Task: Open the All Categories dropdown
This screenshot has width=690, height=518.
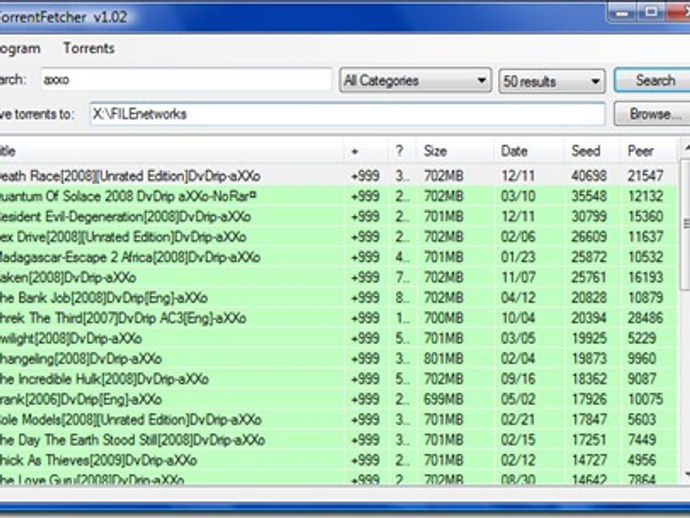Action: click(x=415, y=81)
